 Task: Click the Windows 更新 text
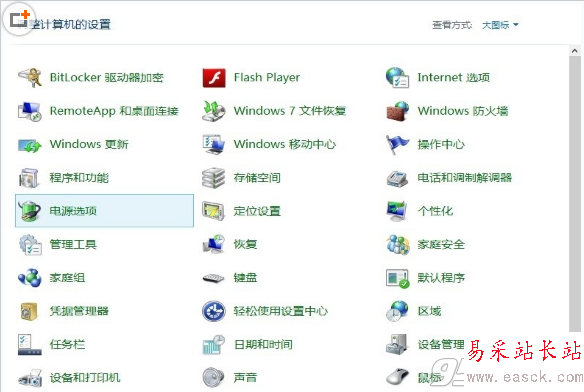click(89, 144)
